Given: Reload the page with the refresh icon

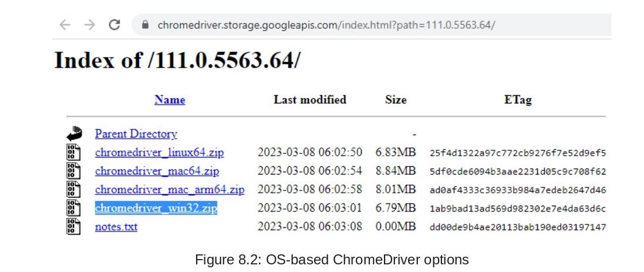Looking at the screenshot, I should pos(114,25).
